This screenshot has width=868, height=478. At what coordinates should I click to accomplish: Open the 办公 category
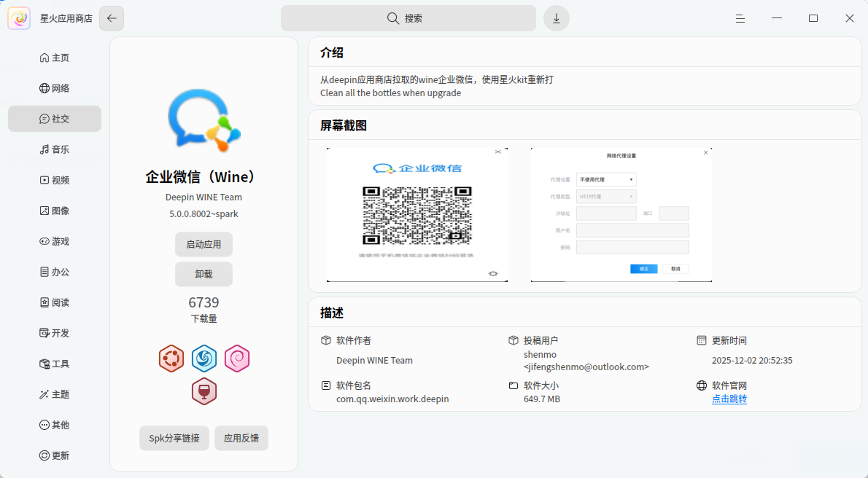tap(55, 272)
